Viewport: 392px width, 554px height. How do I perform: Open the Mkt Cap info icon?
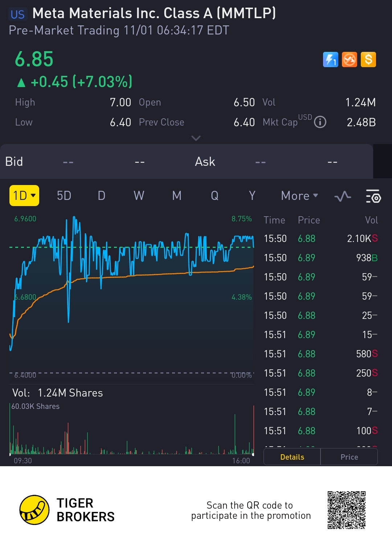pyautogui.click(x=320, y=122)
